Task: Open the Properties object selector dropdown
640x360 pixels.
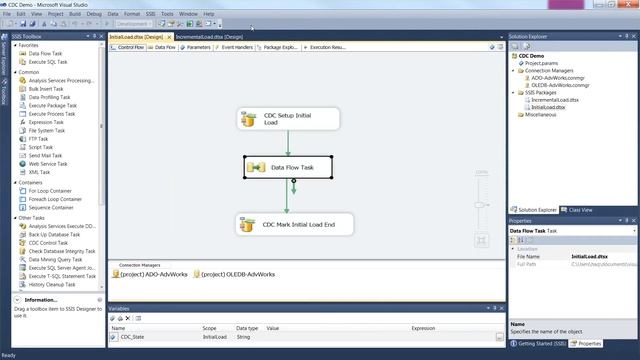Action: tap(634, 231)
